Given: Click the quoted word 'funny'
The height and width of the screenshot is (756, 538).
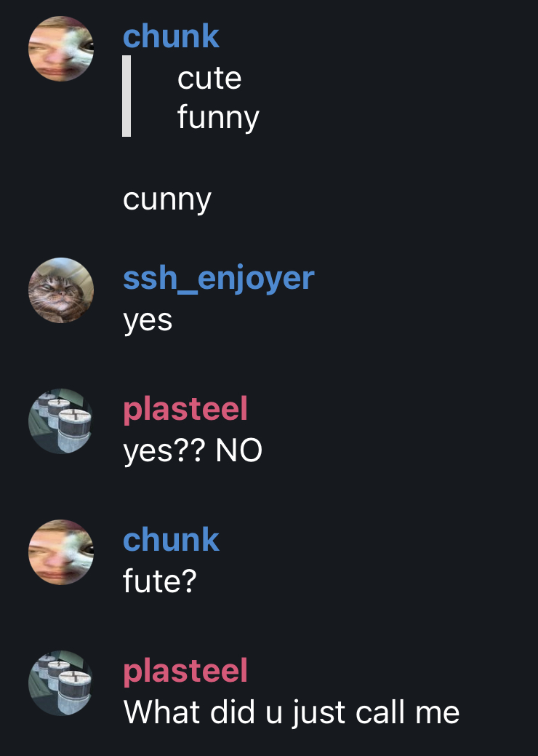Looking at the screenshot, I should pos(218,116).
